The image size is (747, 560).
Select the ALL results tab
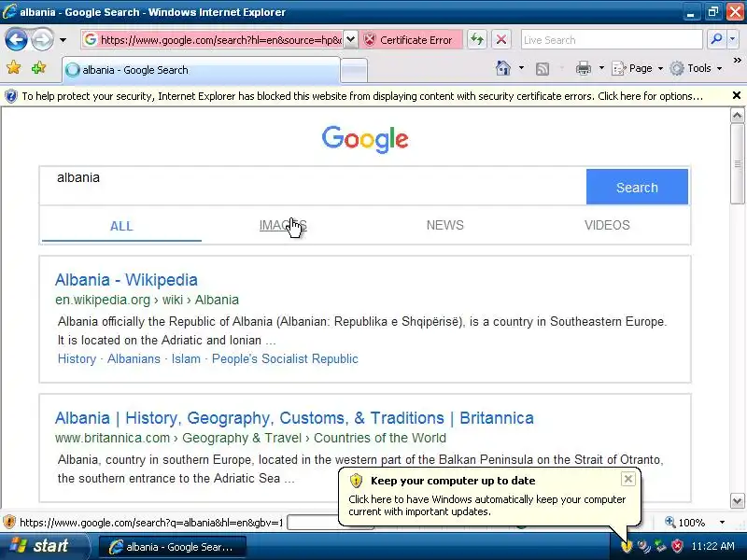[121, 226]
